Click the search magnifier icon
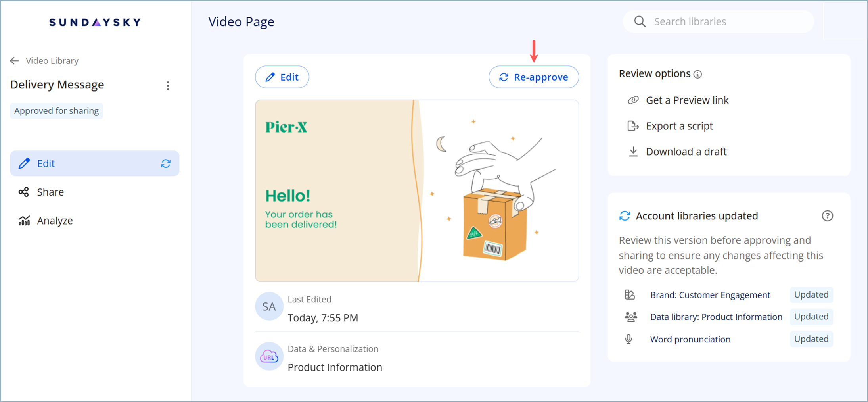The image size is (868, 402). pos(640,21)
